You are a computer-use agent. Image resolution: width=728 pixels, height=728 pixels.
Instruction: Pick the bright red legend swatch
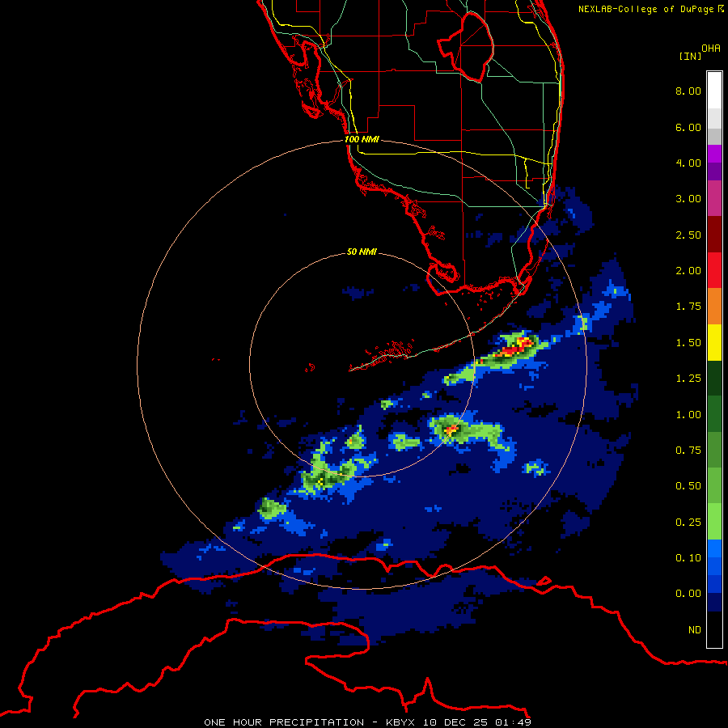(x=714, y=271)
